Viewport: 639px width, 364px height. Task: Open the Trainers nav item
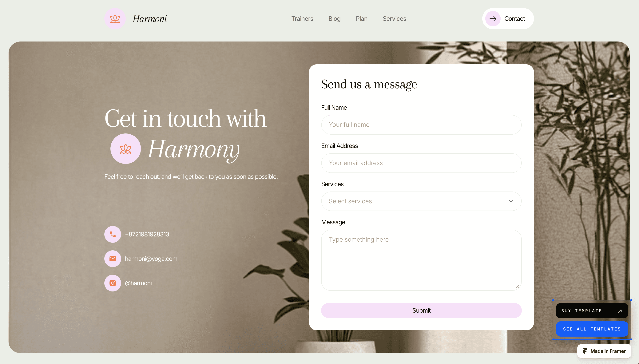click(x=302, y=19)
